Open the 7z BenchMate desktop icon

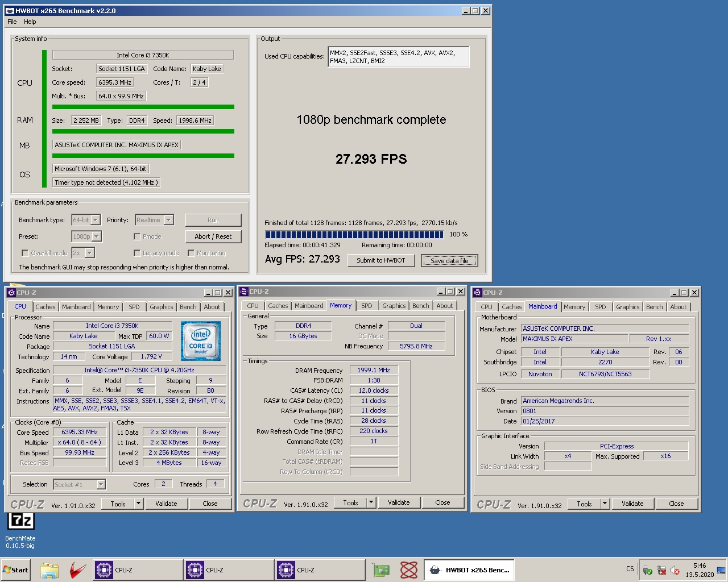tap(20, 520)
